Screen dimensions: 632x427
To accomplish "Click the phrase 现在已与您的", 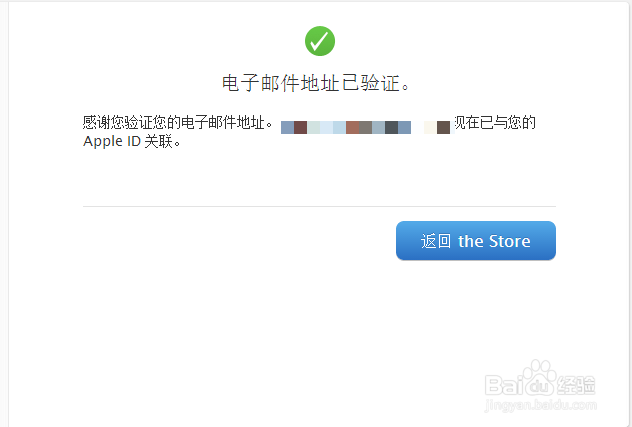I will (x=495, y=123).
